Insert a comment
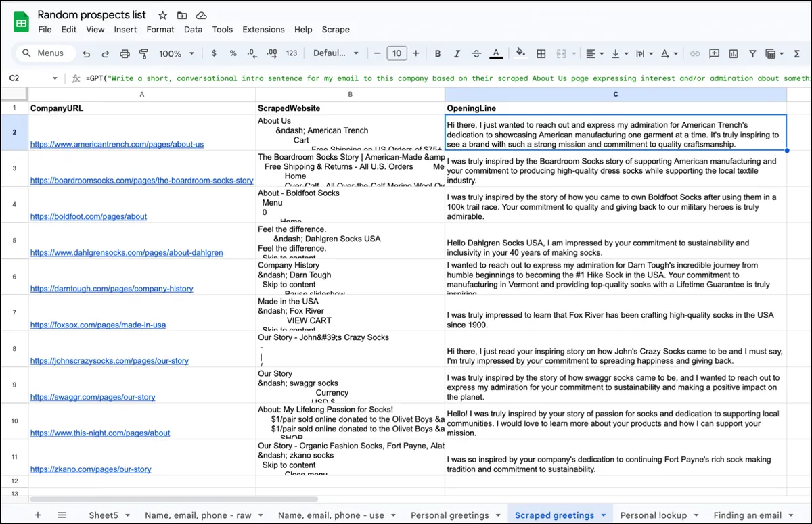The image size is (812, 524). pyautogui.click(x=714, y=53)
